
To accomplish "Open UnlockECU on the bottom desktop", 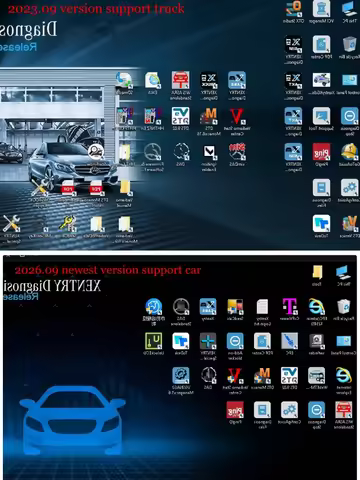I will (x=153, y=341).
